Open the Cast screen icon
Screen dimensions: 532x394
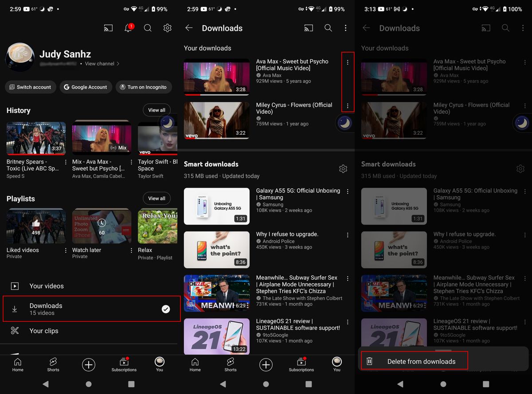click(108, 27)
